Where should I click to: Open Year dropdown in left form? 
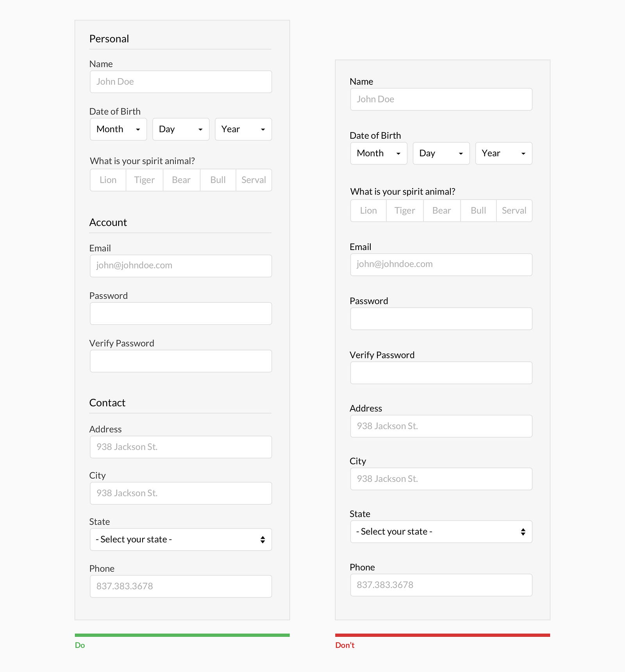click(243, 129)
